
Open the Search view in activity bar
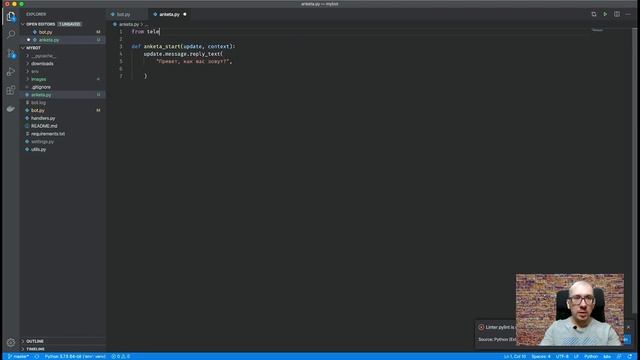(x=11, y=34)
